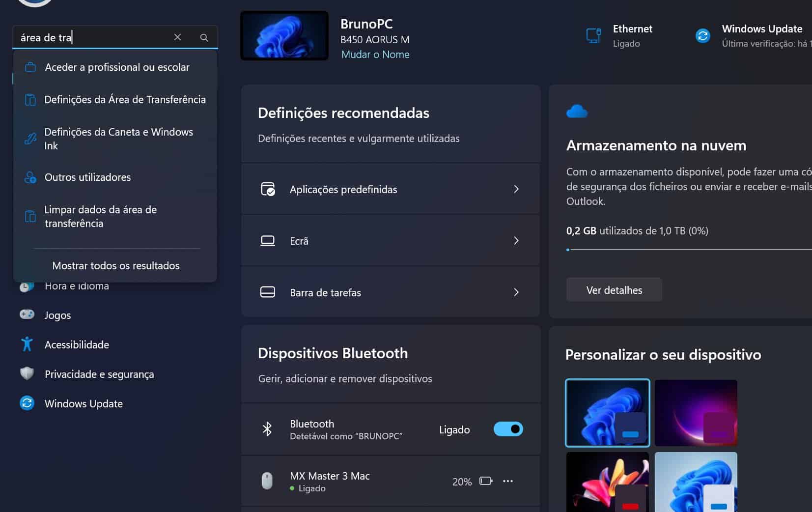812x512 pixels.
Task: Click "Ver detalhes" for cloud storage
Action: (x=614, y=290)
